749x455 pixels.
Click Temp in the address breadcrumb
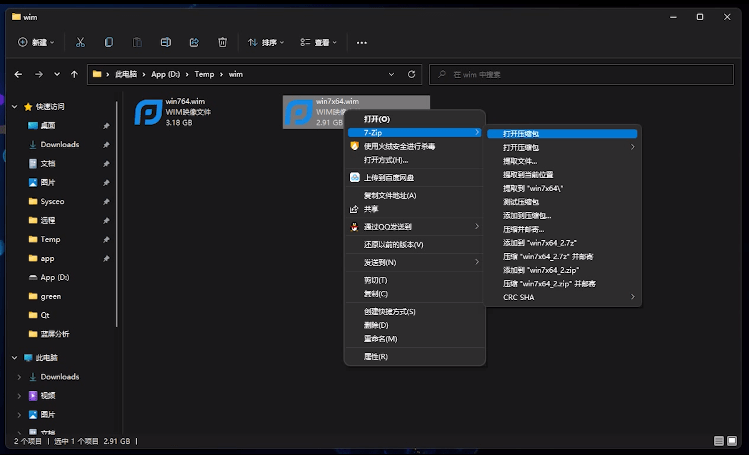tap(204, 74)
